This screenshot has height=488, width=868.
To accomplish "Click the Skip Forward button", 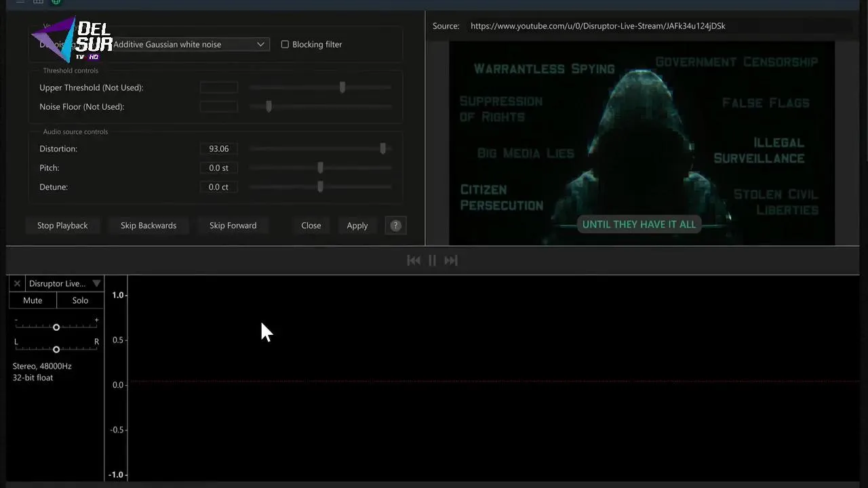I will pos(233,226).
